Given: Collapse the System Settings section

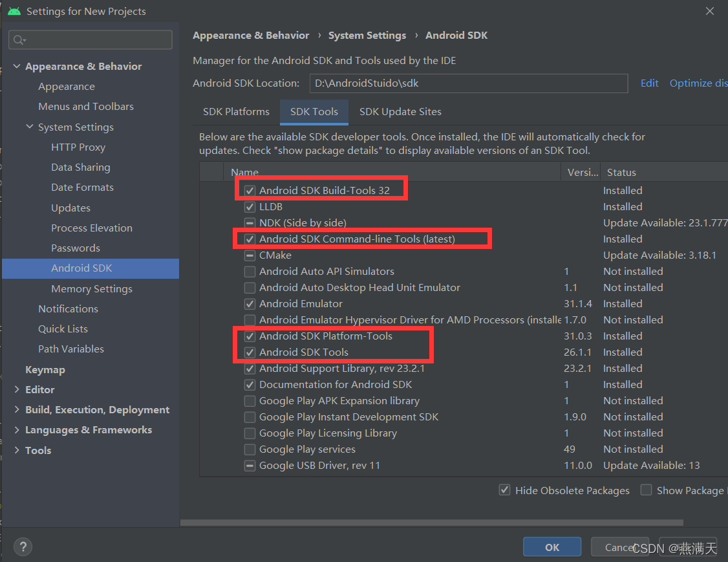Looking at the screenshot, I should [x=30, y=127].
